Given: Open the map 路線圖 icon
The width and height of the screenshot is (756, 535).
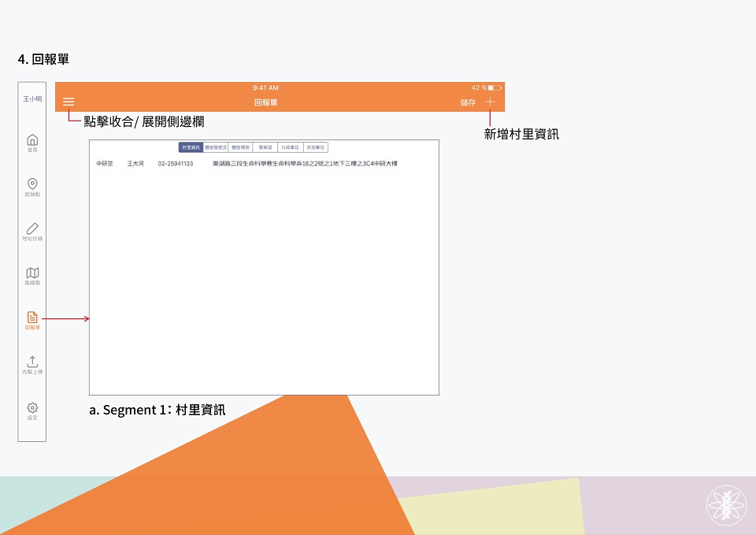Looking at the screenshot, I should click(x=32, y=276).
